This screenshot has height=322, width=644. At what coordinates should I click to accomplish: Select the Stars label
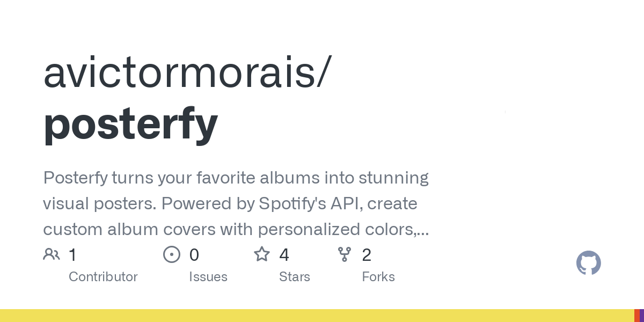click(295, 277)
